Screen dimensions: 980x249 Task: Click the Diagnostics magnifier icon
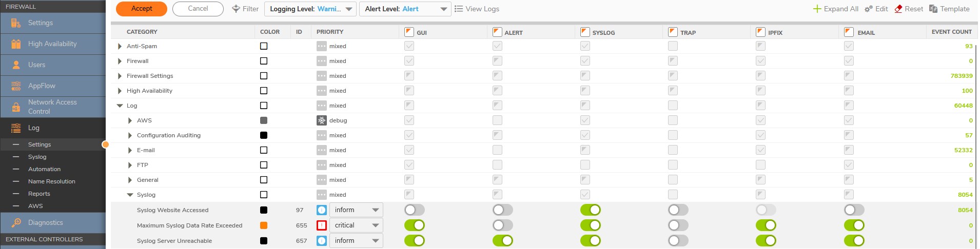tap(16, 223)
